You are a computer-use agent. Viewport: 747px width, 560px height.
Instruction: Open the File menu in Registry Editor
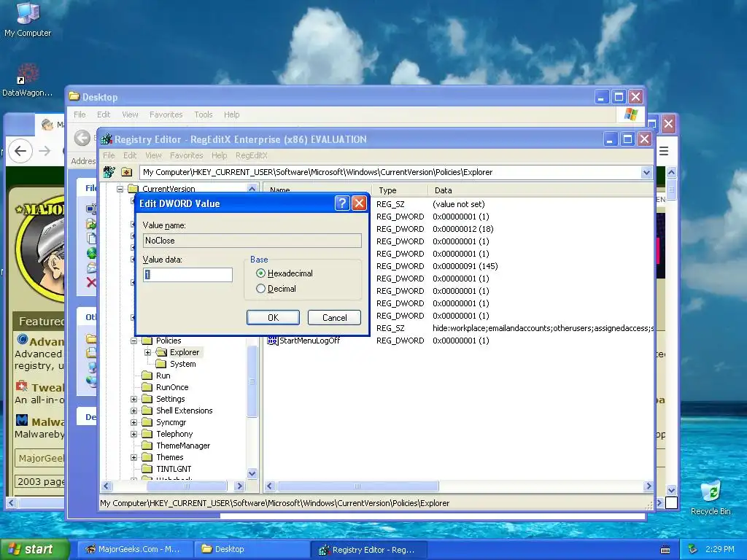(x=109, y=155)
